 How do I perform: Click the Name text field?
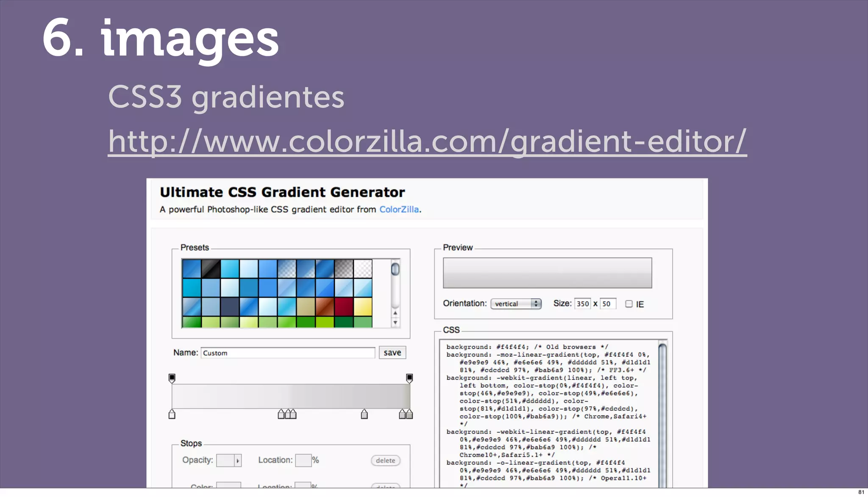pyautogui.click(x=288, y=353)
